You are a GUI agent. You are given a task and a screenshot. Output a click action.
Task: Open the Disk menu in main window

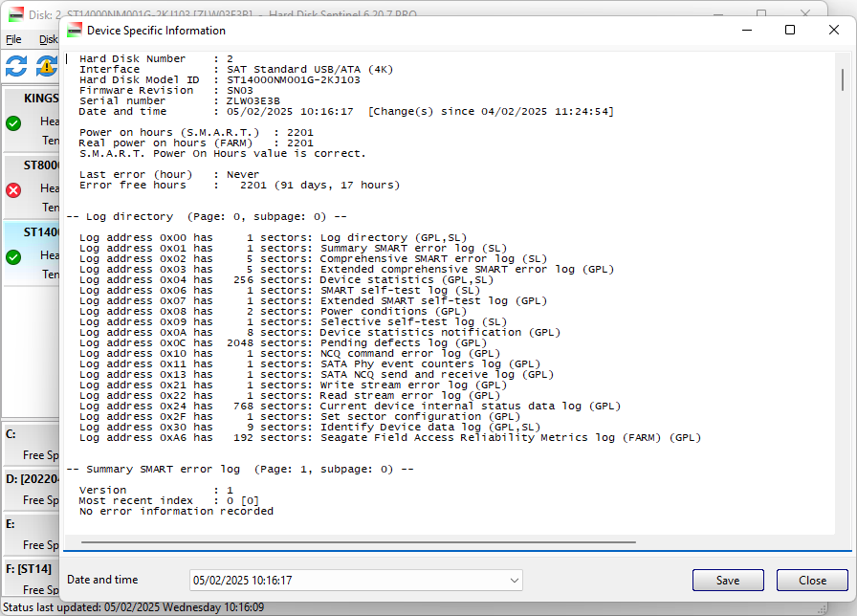pos(48,39)
